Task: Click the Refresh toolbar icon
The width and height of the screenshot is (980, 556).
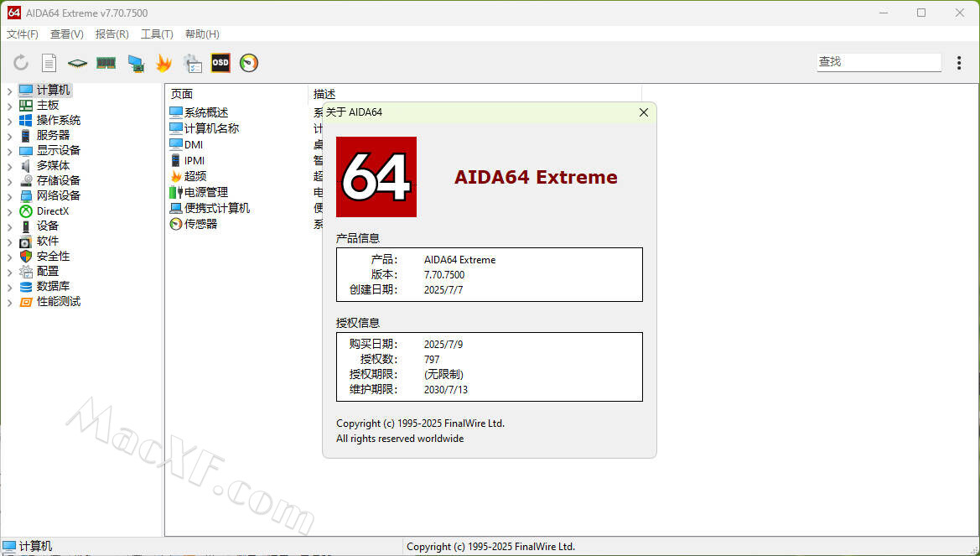Action: pos(21,63)
